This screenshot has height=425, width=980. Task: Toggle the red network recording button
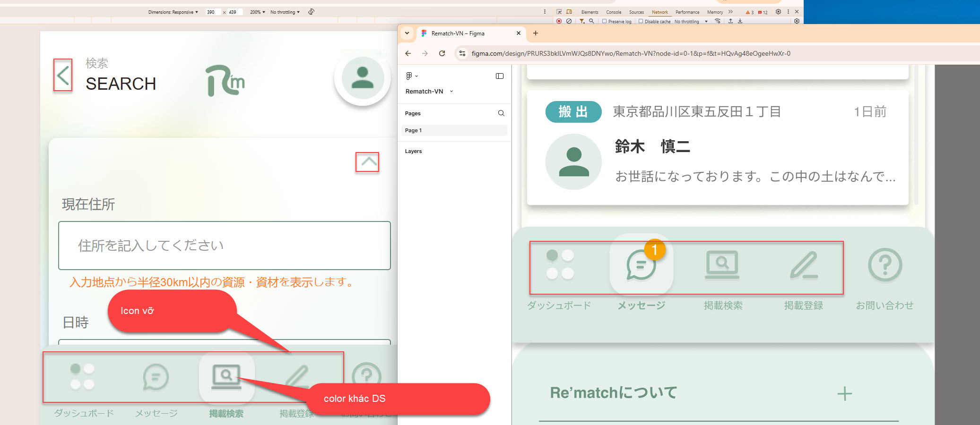tap(559, 21)
